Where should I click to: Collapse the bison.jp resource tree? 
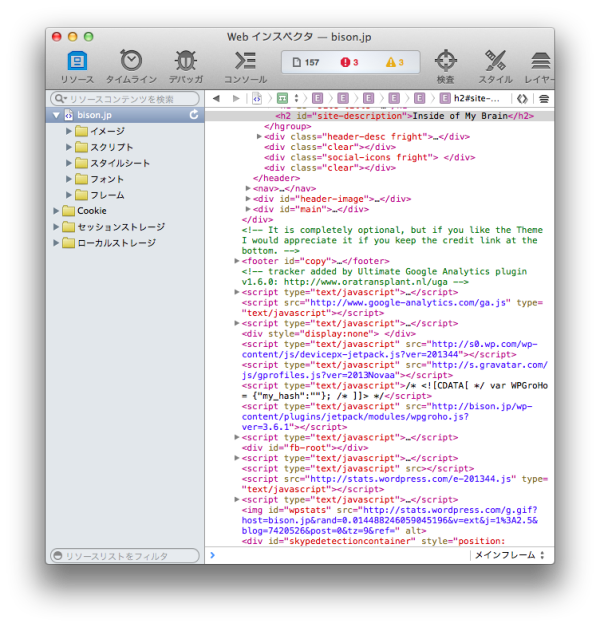click(56, 116)
